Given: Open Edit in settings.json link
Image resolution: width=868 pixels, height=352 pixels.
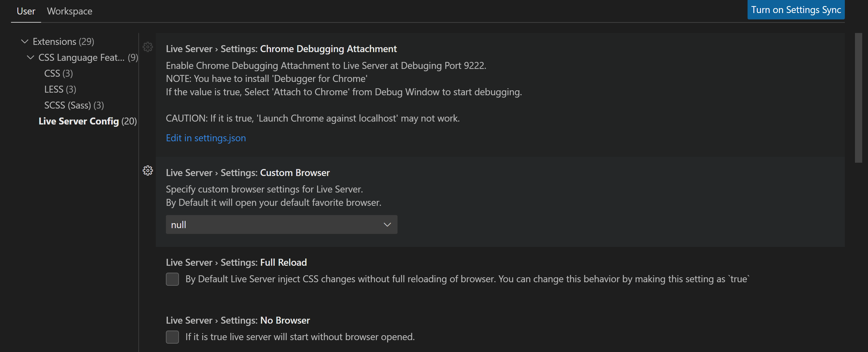Looking at the screenshot, I should [x=206, y=138].
